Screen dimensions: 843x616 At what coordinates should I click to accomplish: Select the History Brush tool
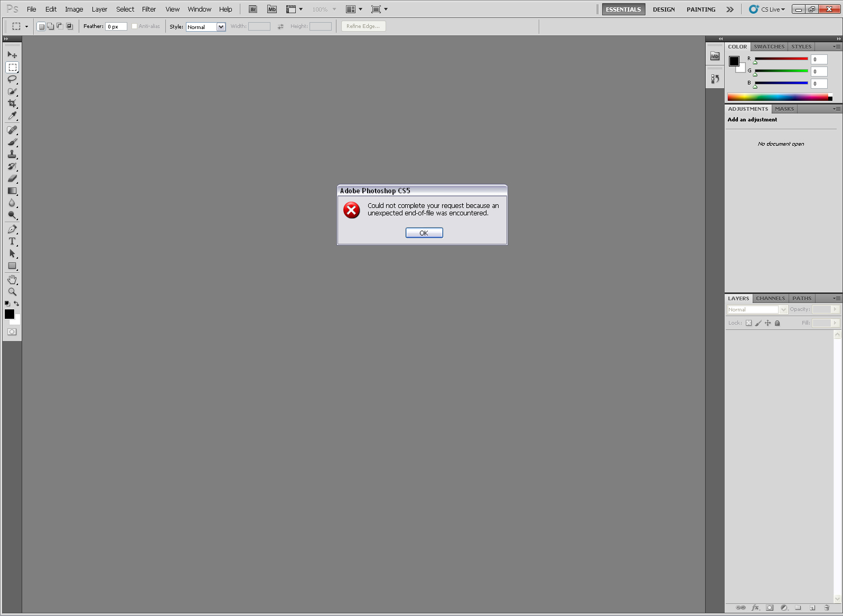tap(12, 166)
